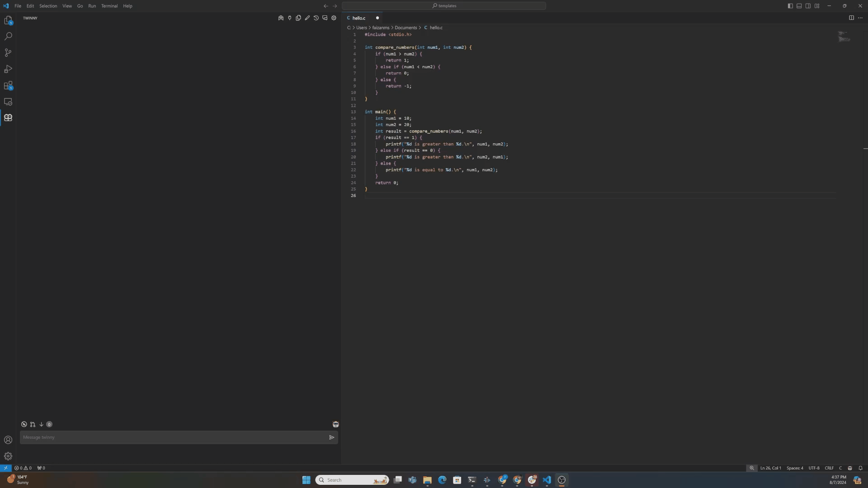868x488 pixels.
Task: Open twinny conversation history icon
Action: pos(316,18)
